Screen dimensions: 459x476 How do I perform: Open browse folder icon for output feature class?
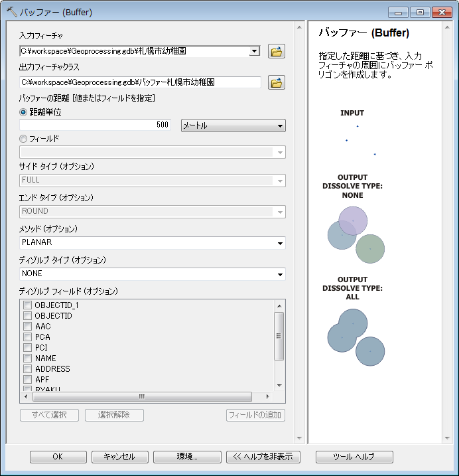(276, 82)
